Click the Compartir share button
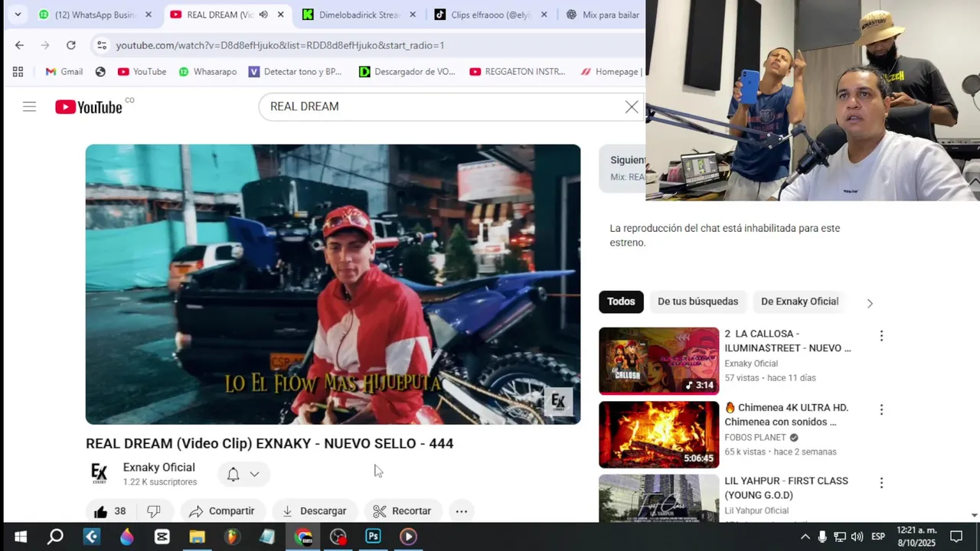The image size is (980, 551). (222, 511)
